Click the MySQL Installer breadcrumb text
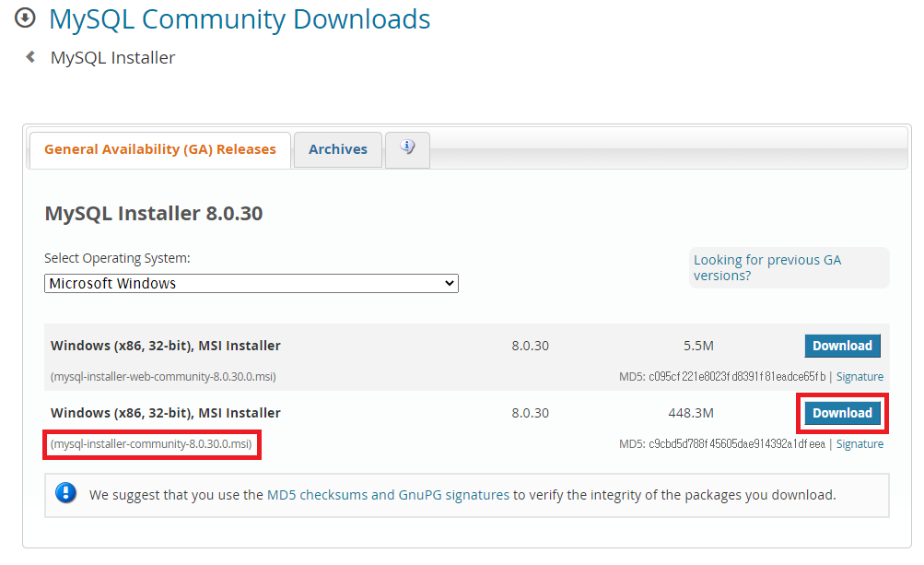 (x=112, y=58)
